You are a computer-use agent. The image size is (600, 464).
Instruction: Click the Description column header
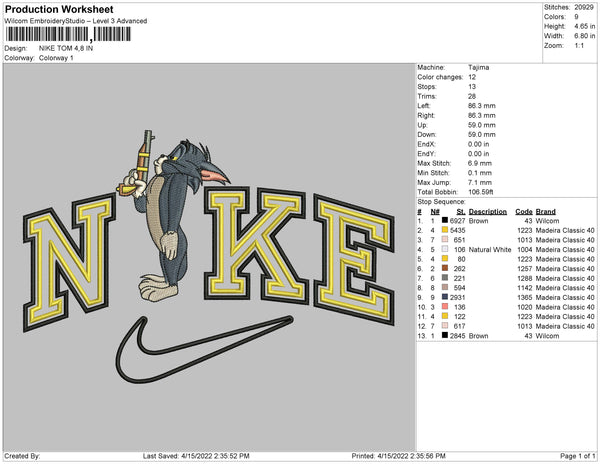tap(488, 212)
